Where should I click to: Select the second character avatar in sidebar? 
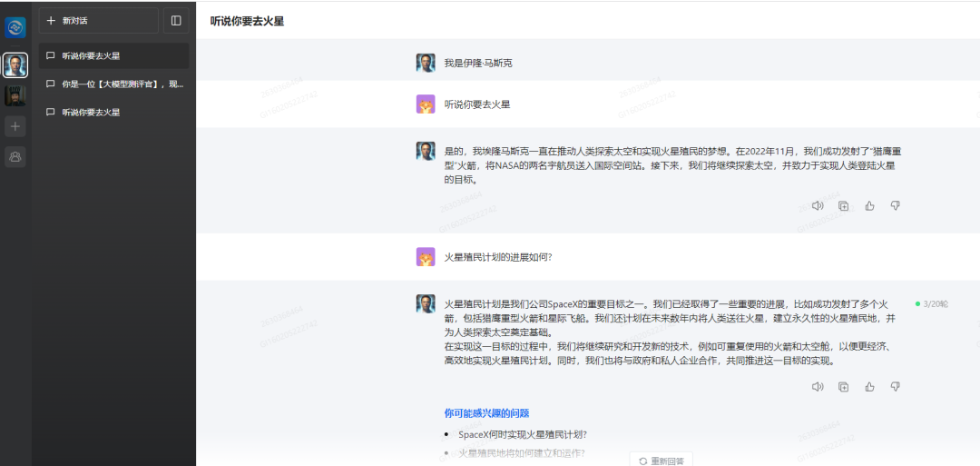tap(15, 95)
